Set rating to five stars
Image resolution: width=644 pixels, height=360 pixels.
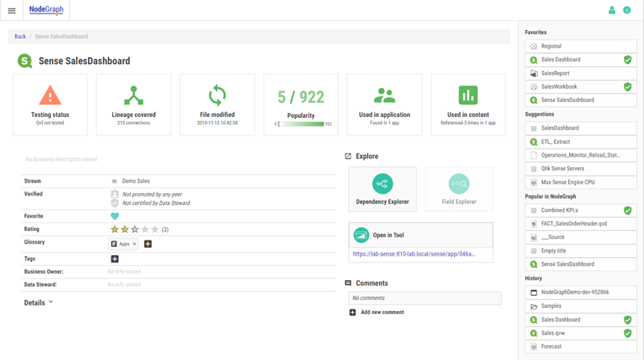point(155,229)
